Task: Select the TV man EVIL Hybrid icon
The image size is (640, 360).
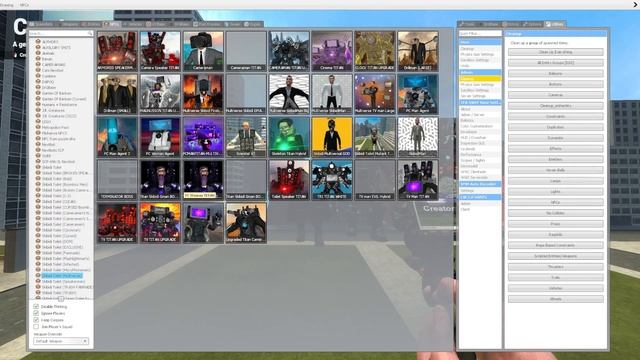Action: pos(375,180)
